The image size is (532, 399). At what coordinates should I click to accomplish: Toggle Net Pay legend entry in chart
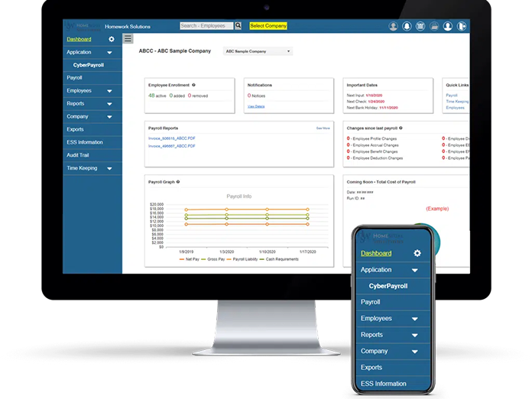coord(190,259)
